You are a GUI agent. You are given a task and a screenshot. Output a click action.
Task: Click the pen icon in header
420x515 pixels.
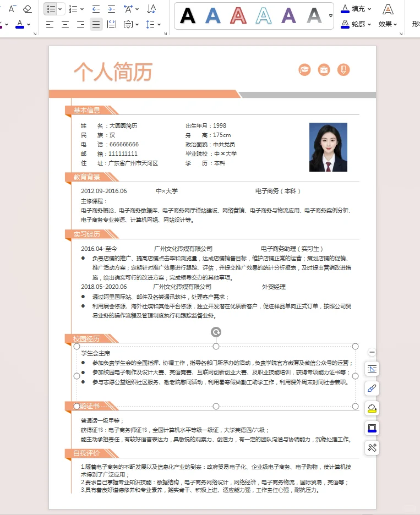[x=343, y=70]
